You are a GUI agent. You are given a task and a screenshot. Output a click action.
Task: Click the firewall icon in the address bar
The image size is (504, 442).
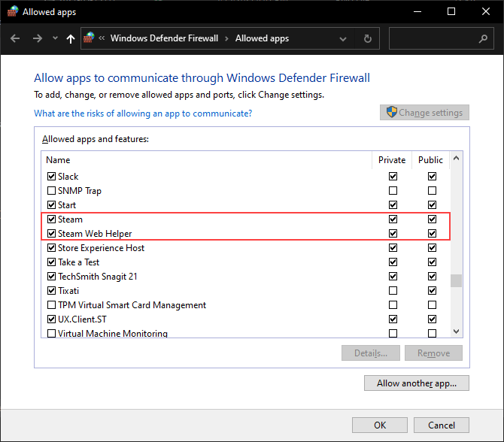tap(90, 38)
